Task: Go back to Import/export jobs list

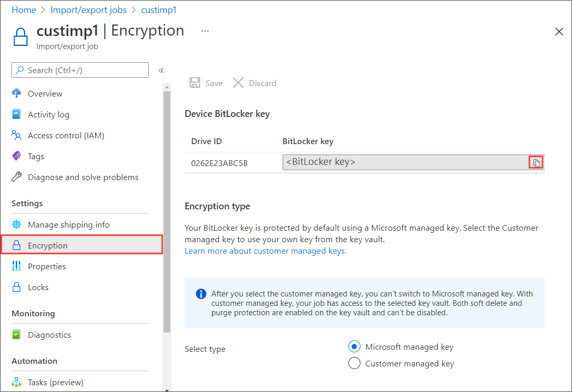Action: [88, 9]
